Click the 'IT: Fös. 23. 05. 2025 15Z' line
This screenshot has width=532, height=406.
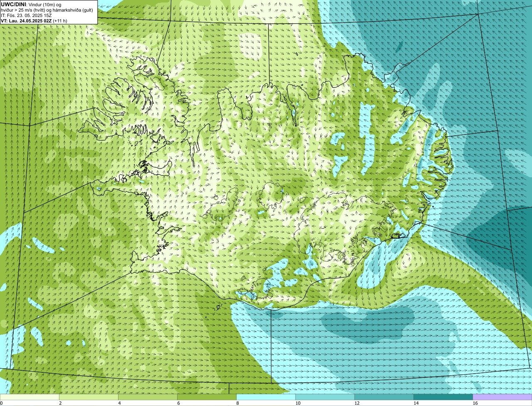click(x=26, y=15)
